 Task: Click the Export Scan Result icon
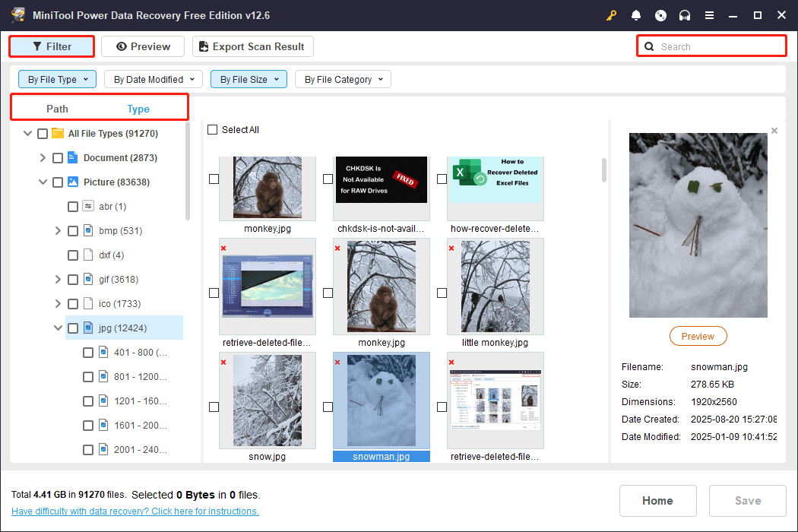pyautogui.click(x=203, y=46)
